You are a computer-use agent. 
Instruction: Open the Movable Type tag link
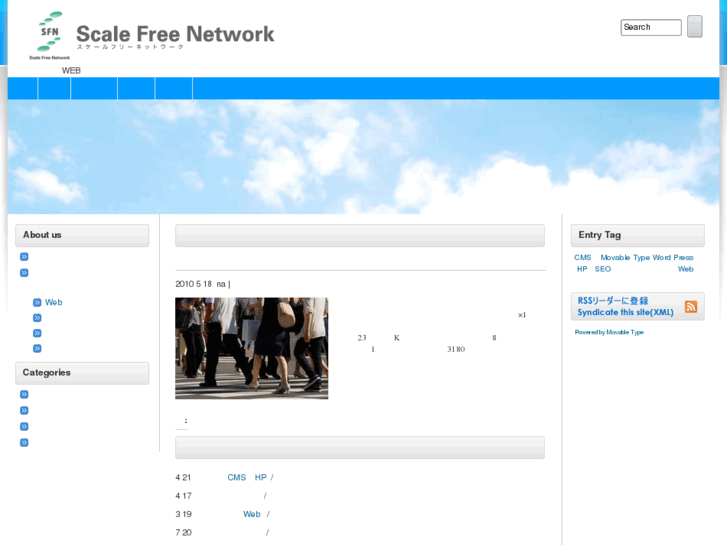625,257
